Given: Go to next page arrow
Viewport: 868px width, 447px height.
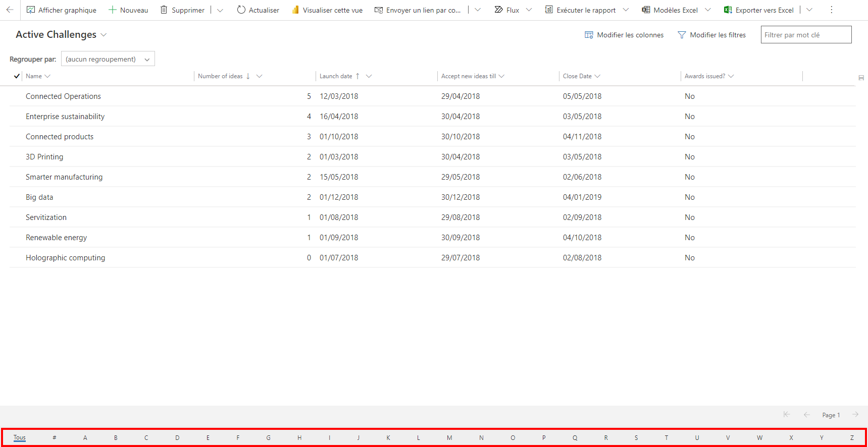Looking at the screenshot, I should [x=855, y=415].
